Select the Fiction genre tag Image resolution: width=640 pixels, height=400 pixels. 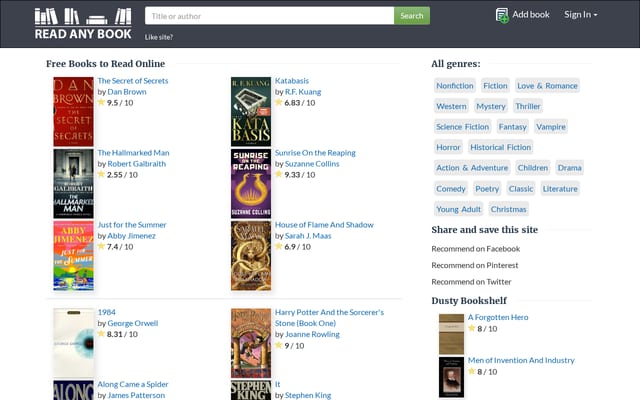pos(495,86)
